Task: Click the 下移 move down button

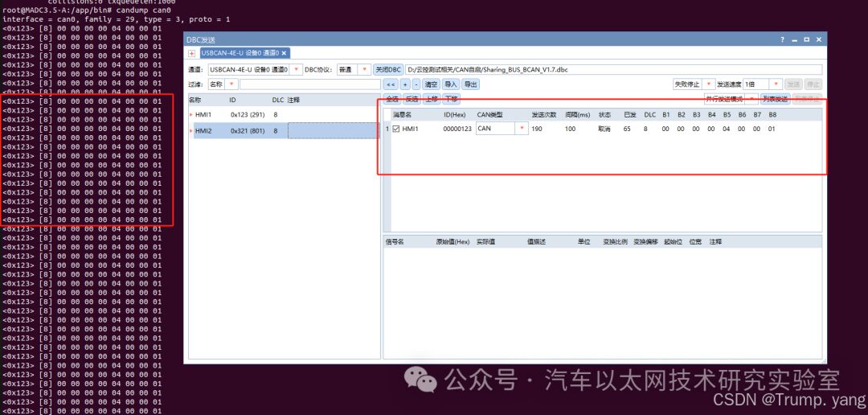Action: point(451,99)
